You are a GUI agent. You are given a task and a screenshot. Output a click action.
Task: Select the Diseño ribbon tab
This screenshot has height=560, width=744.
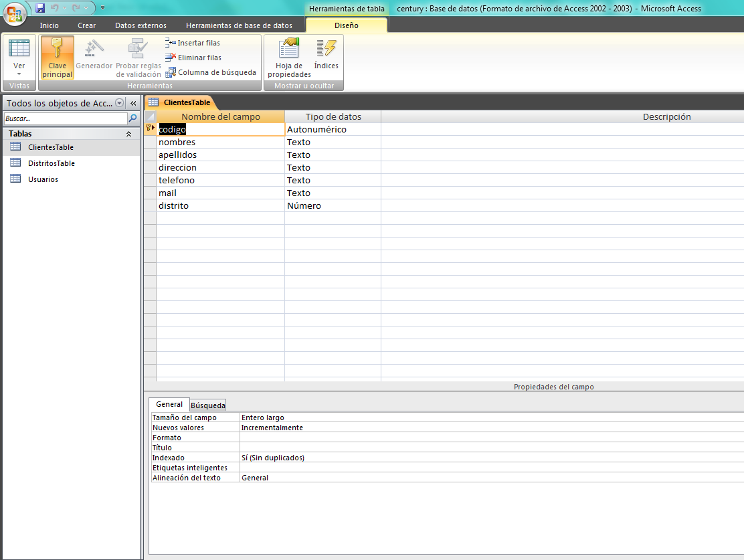(x=347, y=25)
